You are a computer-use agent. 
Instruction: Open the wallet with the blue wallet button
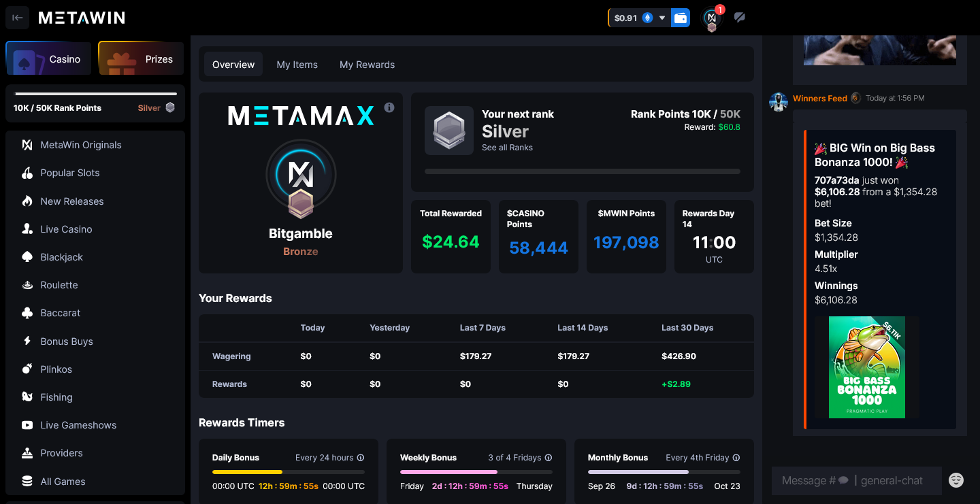pos(680,18)
